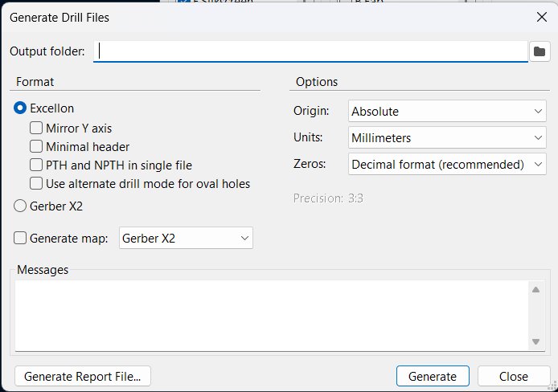Open the output folder browse icon

tap(540, 51)
